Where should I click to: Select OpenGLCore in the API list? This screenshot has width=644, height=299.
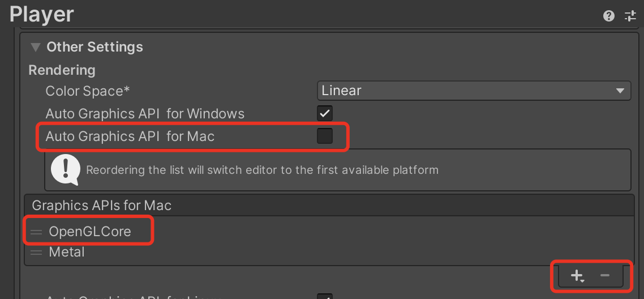[x=90, y=232]
